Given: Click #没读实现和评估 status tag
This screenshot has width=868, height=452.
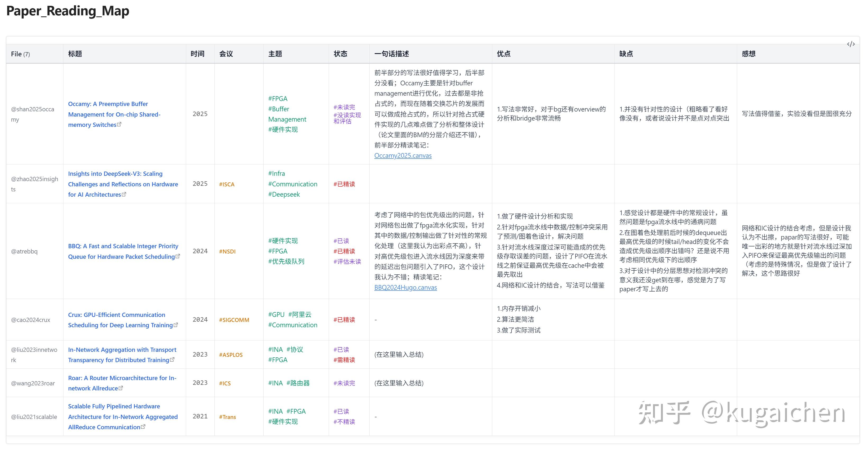Looking at the screenshot, I should coord(347,118).
